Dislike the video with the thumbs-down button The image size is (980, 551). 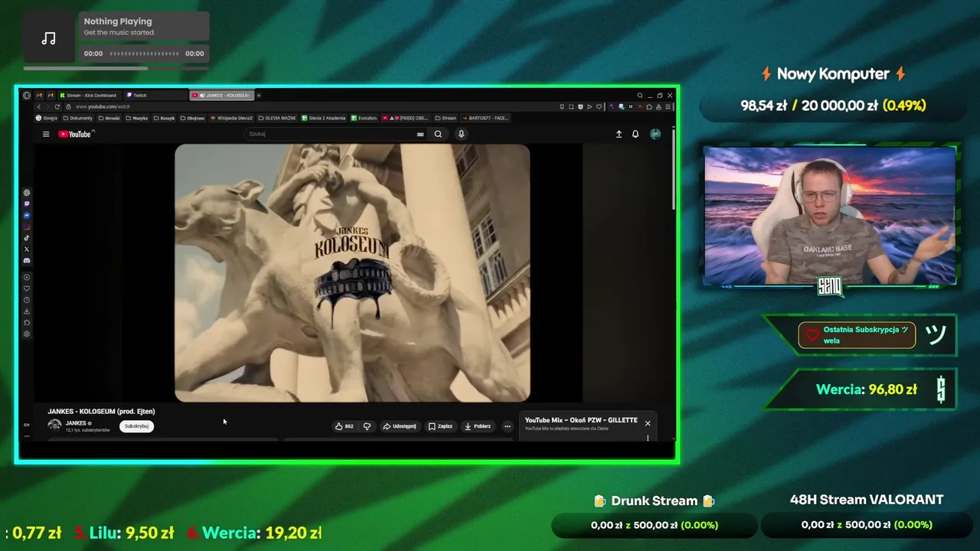pyautogui.click(x=367, y=426)
